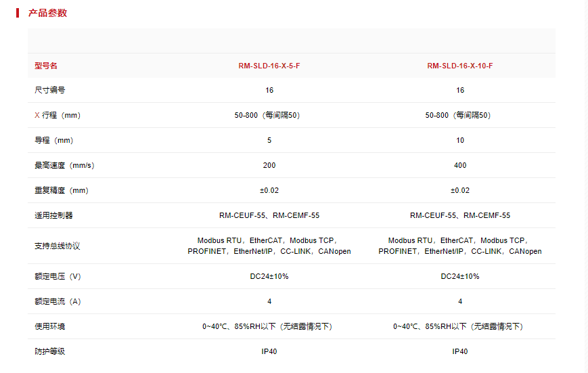
Task: Select the max speed value 200
Action: click(x=269, y=165)
